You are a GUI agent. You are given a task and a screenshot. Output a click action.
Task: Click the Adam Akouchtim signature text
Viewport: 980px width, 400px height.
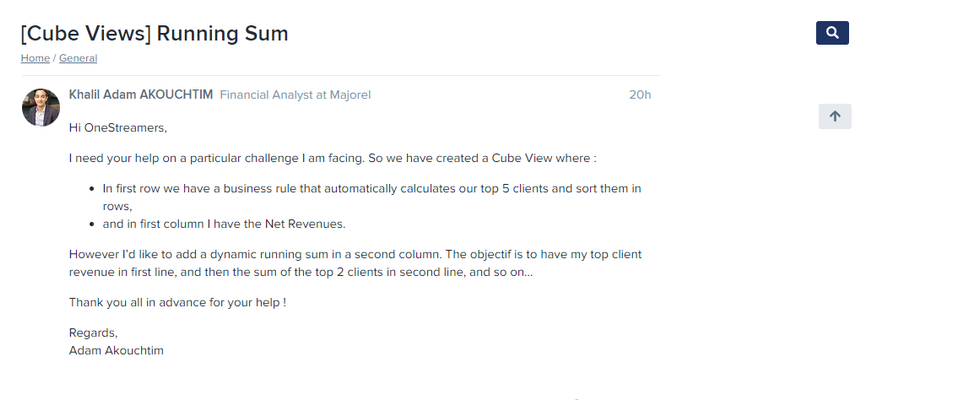click(116, 351)
